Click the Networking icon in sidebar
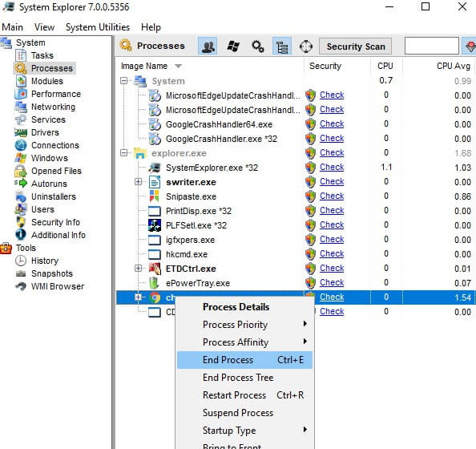 point(21,107)
